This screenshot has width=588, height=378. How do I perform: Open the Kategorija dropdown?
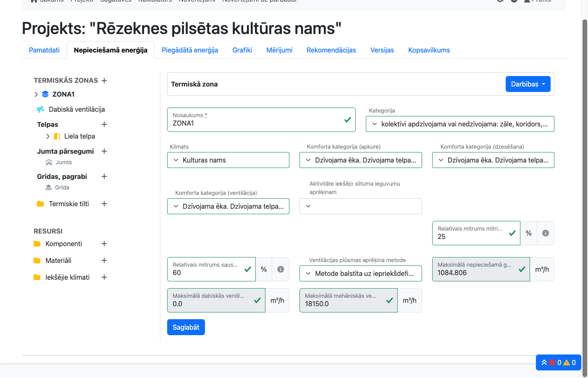click(459, 123)
